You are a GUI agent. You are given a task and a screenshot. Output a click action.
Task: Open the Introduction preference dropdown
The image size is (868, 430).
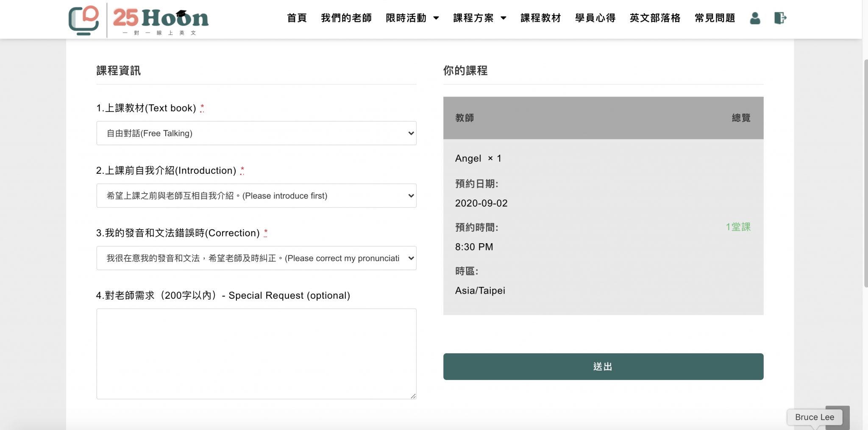[256, 196]
